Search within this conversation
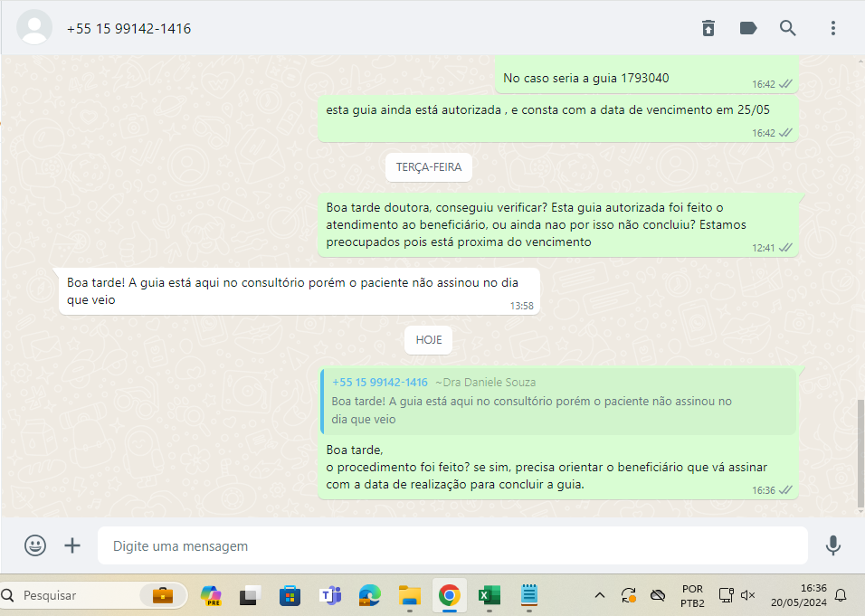This screenshot has height=616, width=865. pos(788,28)
